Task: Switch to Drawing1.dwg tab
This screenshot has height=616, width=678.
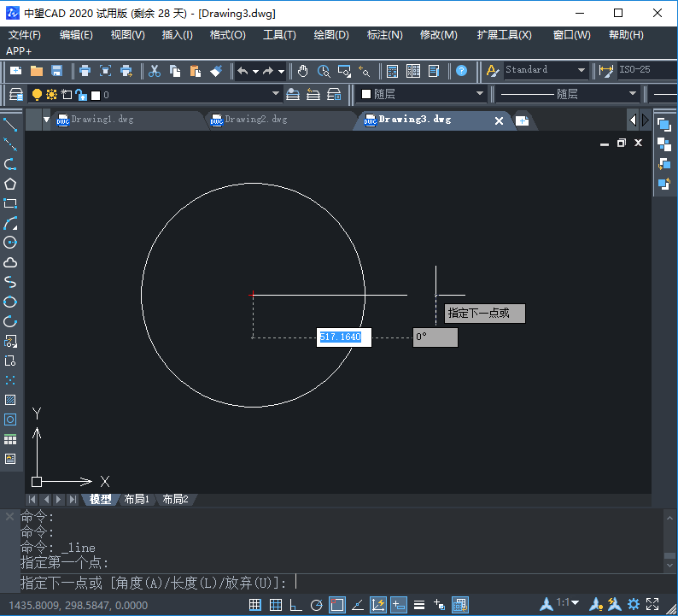Action: point(102,120)
